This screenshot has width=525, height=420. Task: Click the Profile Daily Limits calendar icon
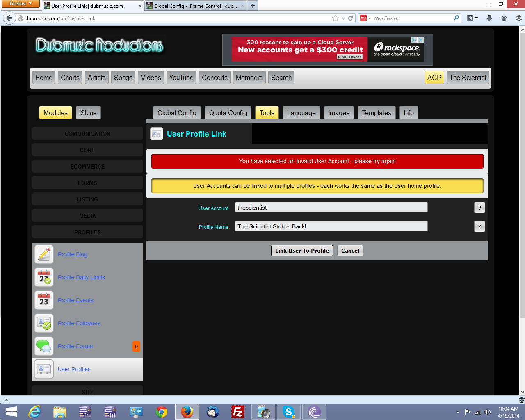point(44,277)
